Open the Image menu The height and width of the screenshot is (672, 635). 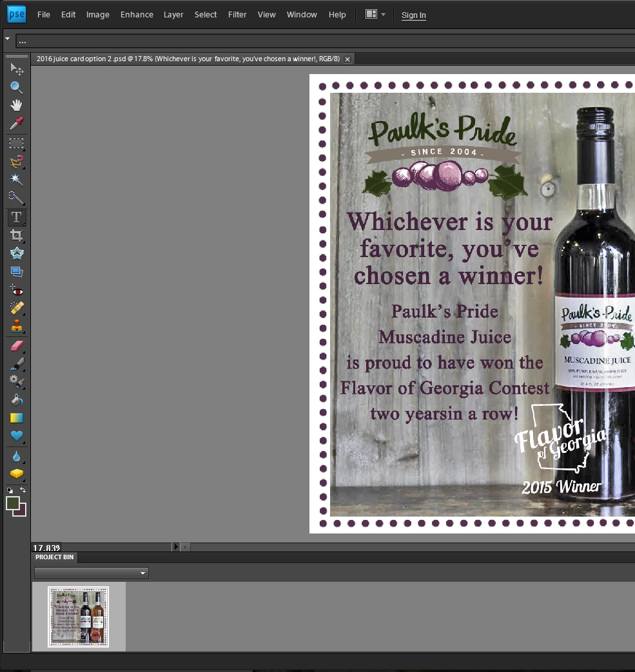[x=98, y=15]
